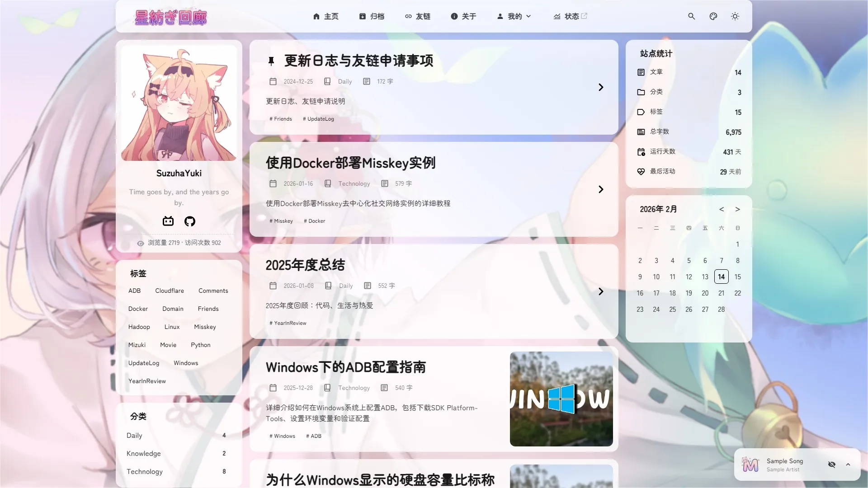This screenshot has width=868, height=488.
Task: Select the Linux tag in 标签 panel
Action: pos(172,327)
